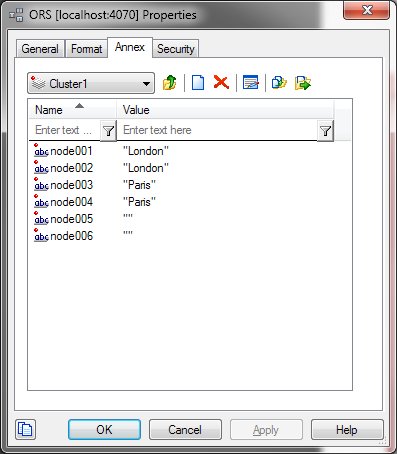Screen dimensions: 397x454
Task: Sort by the Name column header
Action: (73, 109)
